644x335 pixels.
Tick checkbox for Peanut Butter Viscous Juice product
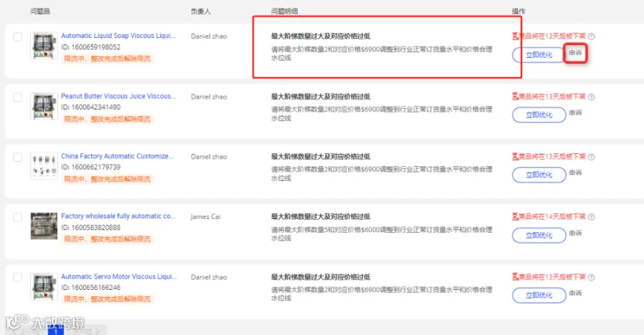click(18, 97)
